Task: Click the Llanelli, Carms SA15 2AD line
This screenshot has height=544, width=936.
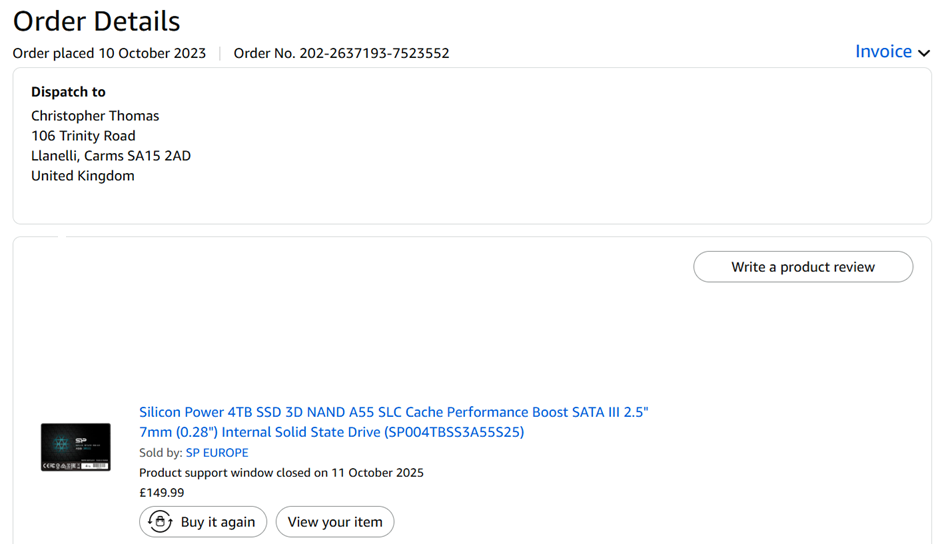Action: (x=111, y=156)
